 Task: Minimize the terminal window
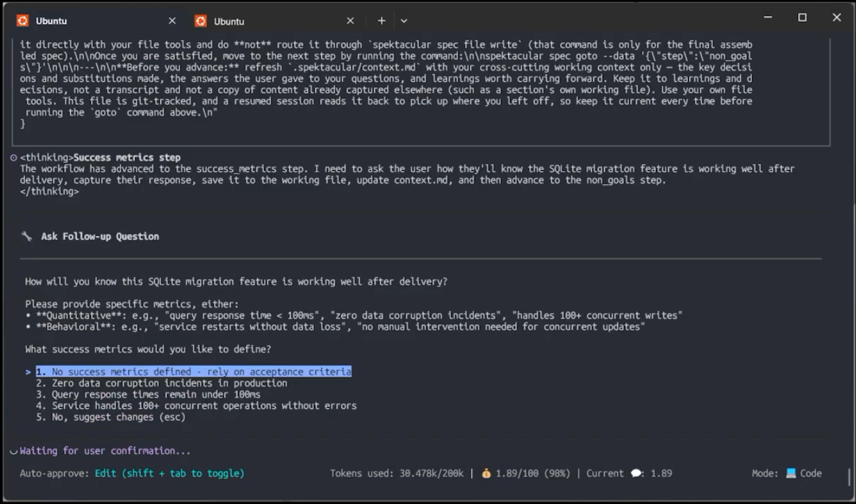point(768,17)
